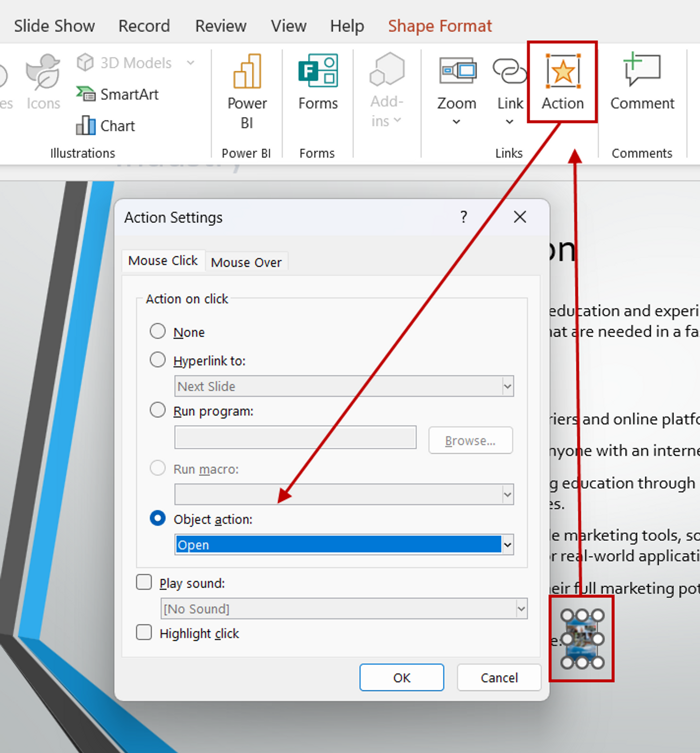Open the Record ribbon tab

coord(144,26)
